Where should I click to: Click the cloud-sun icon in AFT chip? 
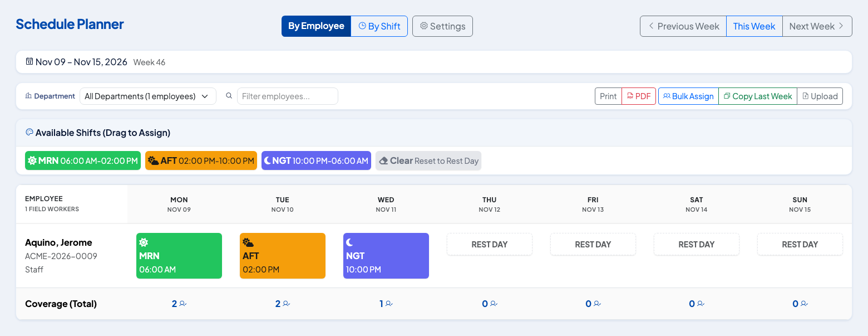coord(153,160)
